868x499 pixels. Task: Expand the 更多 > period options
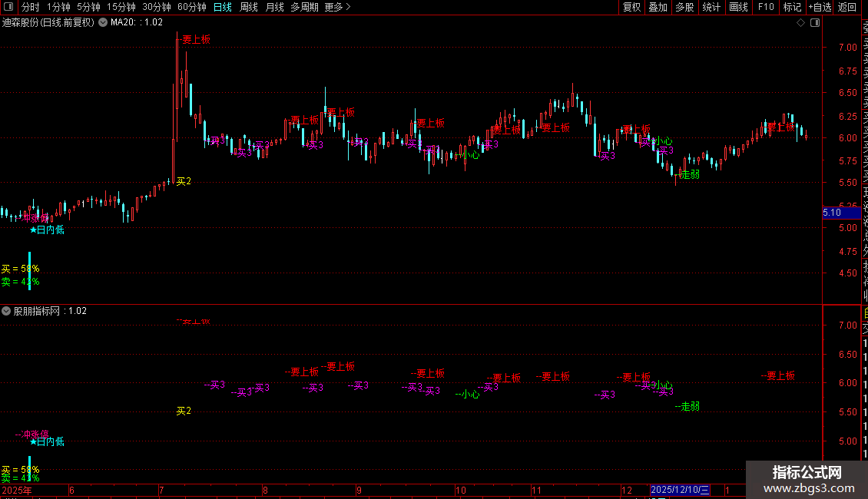(338, 7)
